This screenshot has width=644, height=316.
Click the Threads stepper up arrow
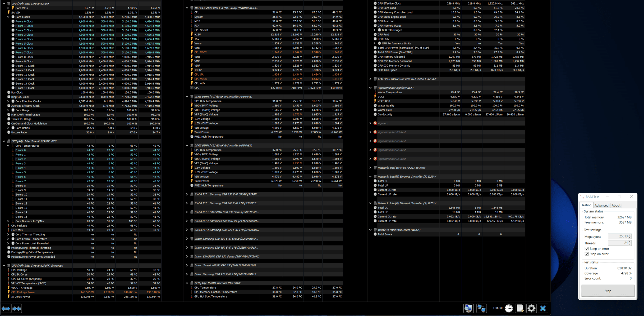629,241
